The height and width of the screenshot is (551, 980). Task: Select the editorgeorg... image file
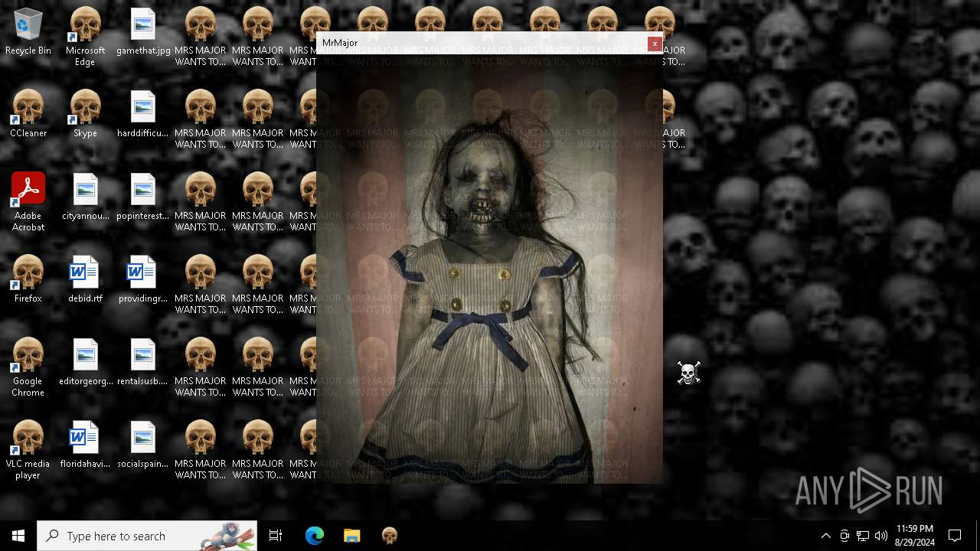[x=85, y=362]
